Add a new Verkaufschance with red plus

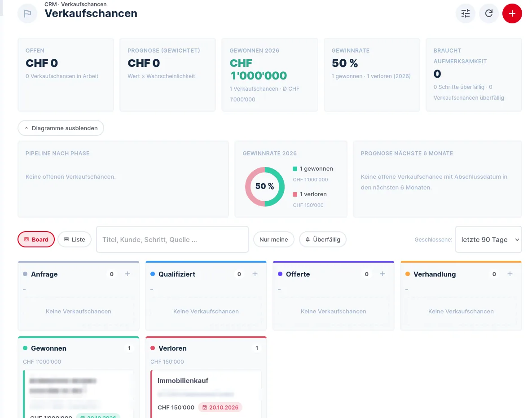pyautogui.click(x=512, y=13)
